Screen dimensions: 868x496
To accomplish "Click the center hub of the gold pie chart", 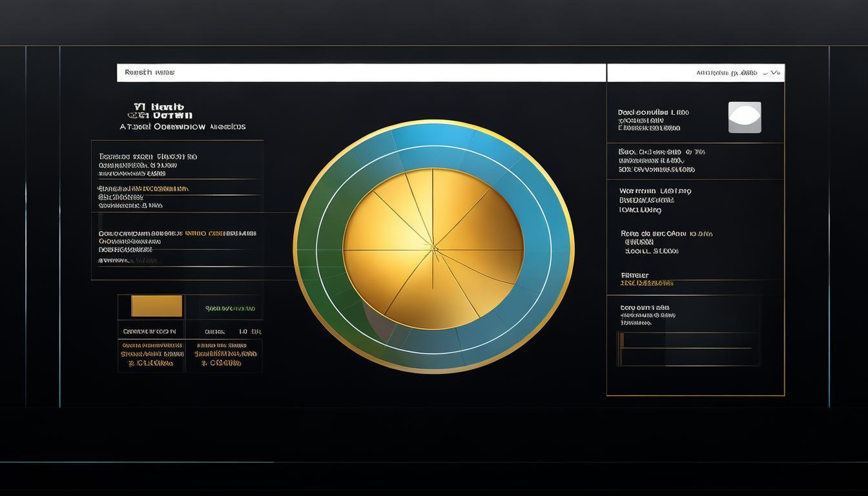I will pos(433,246).
